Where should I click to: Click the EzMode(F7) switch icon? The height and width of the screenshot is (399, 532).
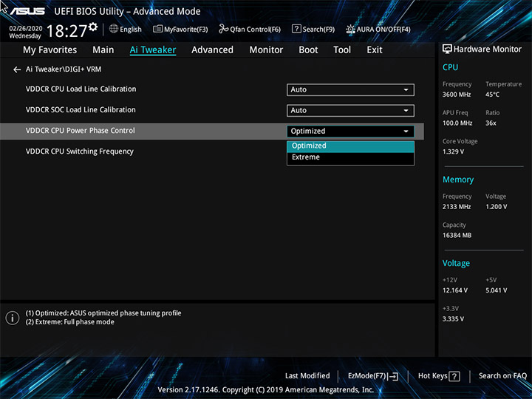(393, 376)
